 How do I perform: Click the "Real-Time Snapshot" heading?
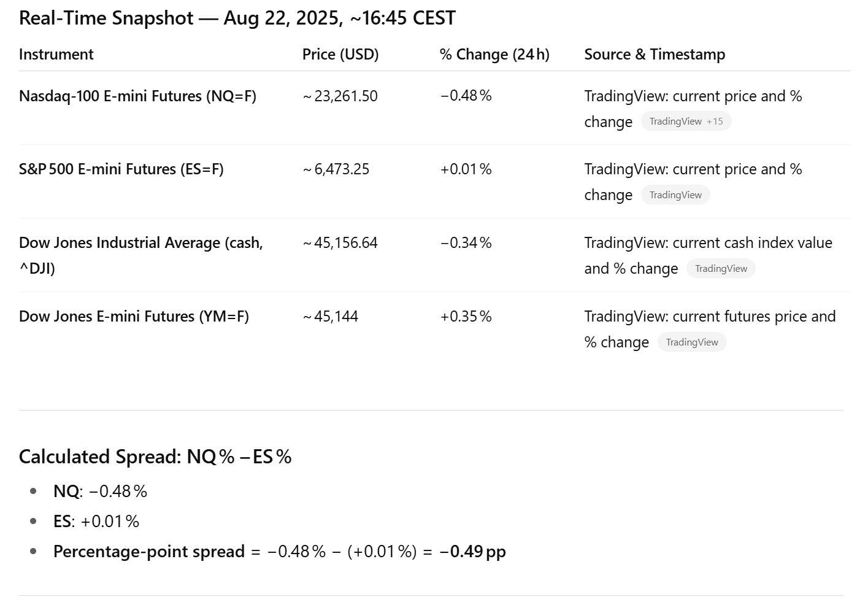237,18
